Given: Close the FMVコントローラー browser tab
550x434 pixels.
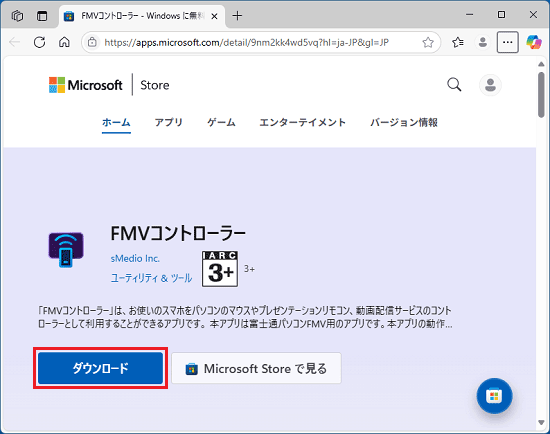Looking at the screenshot, I should 214,16.
